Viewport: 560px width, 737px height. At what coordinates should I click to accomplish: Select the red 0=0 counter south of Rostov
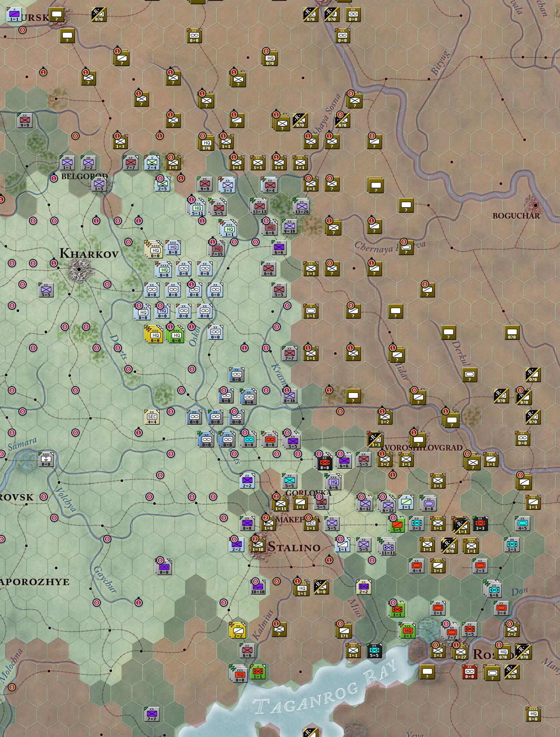coord(470,672)
